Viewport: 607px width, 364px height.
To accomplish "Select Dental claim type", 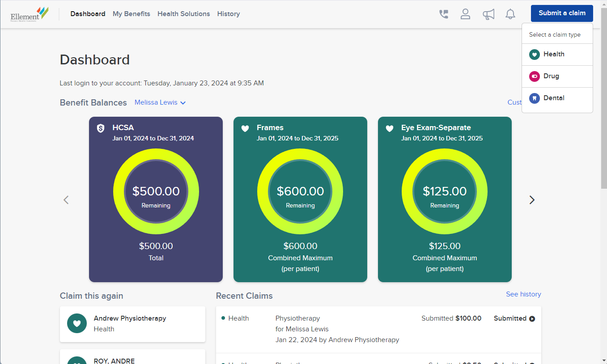I will (557, 98).
